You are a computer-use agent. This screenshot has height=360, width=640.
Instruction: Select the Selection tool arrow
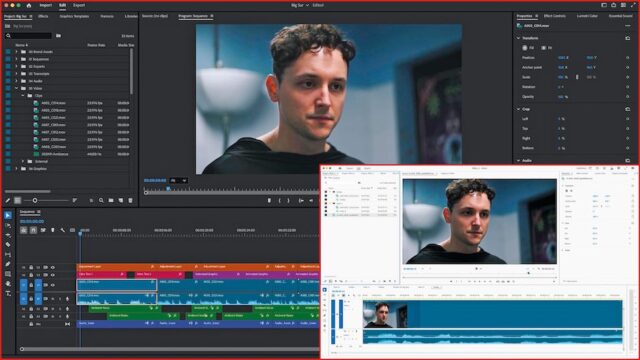pyautogui.click(x=8, y=215)
